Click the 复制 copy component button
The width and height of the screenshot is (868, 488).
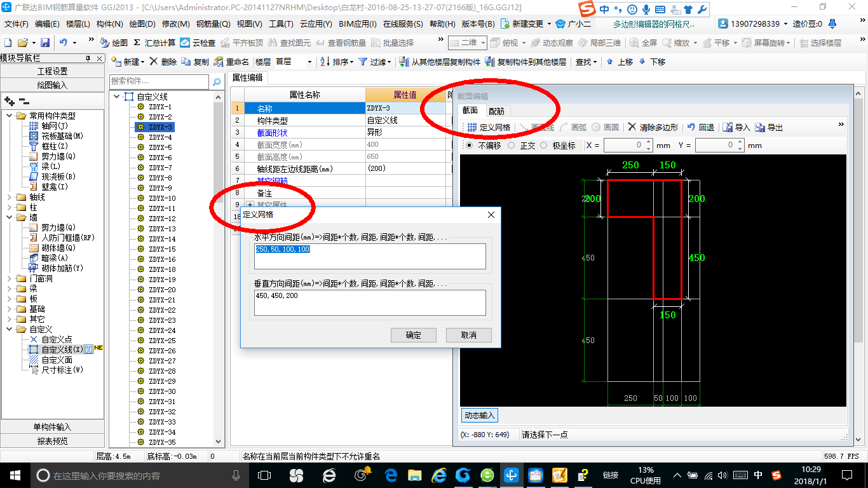(195, 62)
